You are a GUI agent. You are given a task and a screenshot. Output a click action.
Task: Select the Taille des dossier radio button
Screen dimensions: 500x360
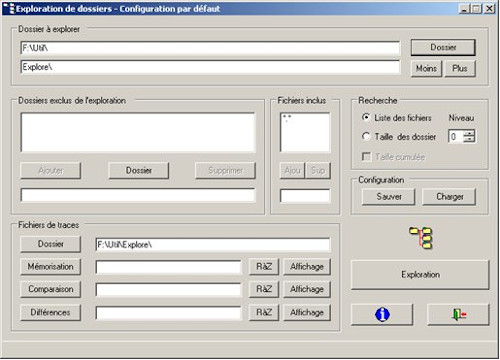[x=366, y=136]
